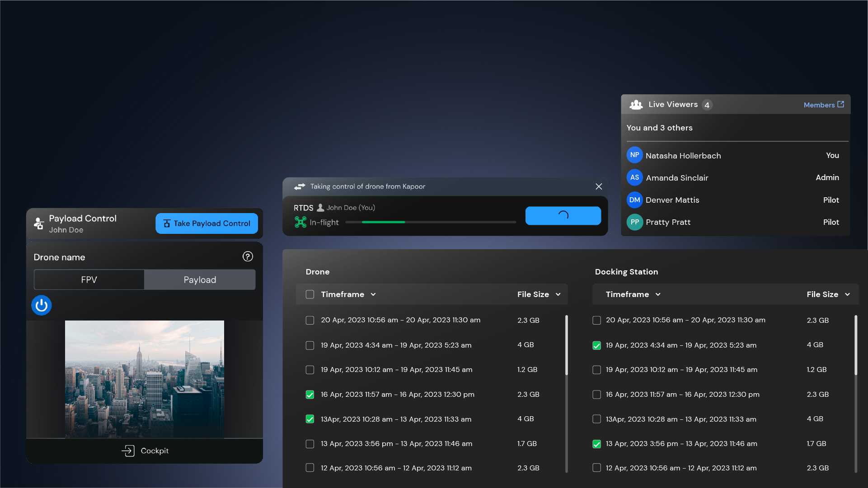Screen dimensions: 868x488
Task: Open Docking Station File Size dropdown
Action: pos(847,294)
